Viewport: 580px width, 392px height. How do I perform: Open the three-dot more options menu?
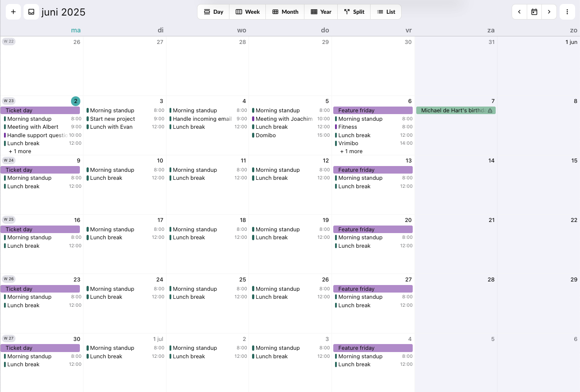[567, 12]
